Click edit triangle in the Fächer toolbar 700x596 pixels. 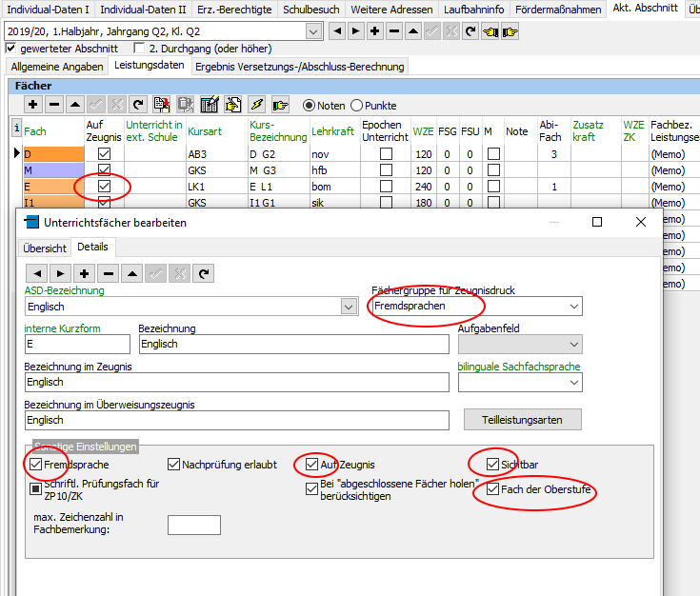(75, 105)
